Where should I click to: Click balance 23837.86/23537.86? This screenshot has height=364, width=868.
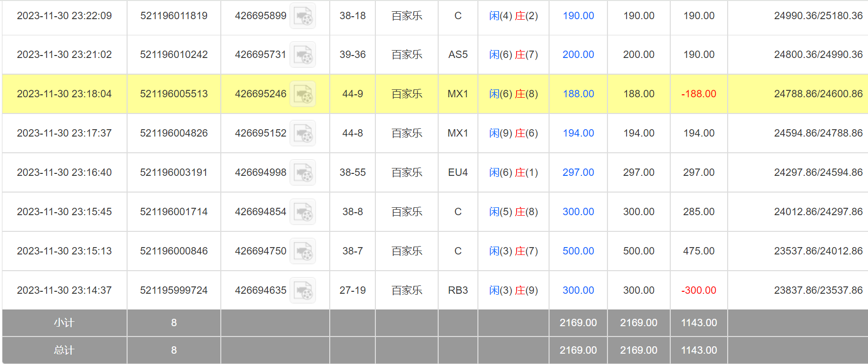(x=818, y=290)
